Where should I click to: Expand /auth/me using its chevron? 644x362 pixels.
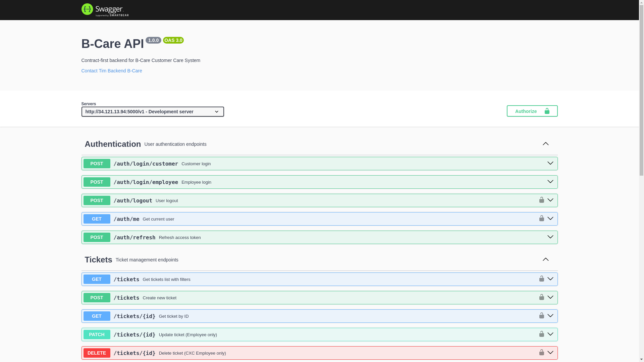(550, 219)
